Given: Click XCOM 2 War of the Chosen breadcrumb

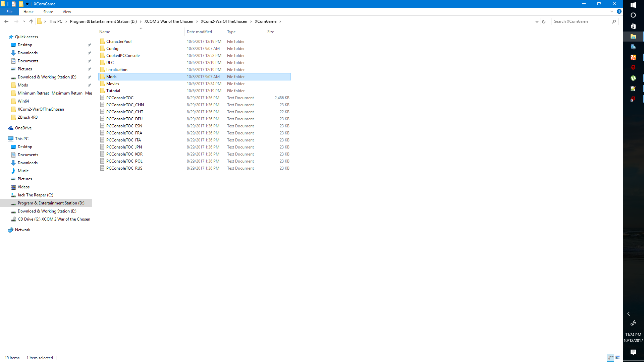Looking at the screenshot, I should [169, 21].
